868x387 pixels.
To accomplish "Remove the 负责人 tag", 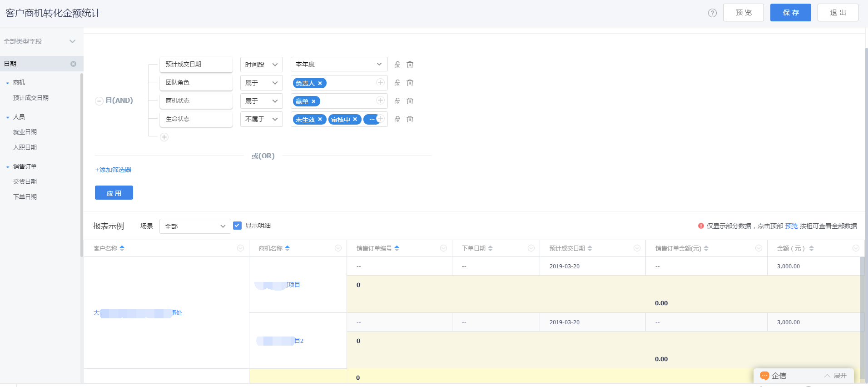I will point(320,83).
